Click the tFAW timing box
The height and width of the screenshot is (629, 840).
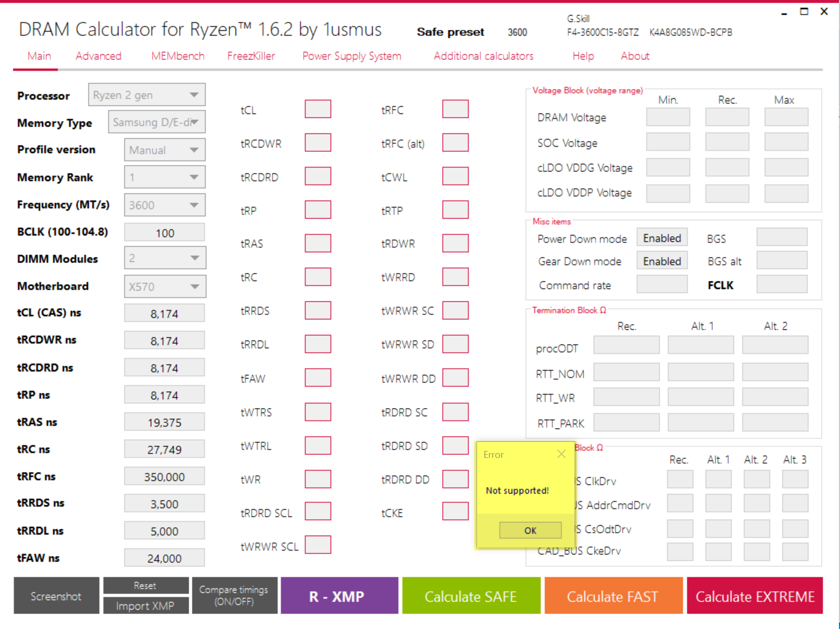pos(318,378)
